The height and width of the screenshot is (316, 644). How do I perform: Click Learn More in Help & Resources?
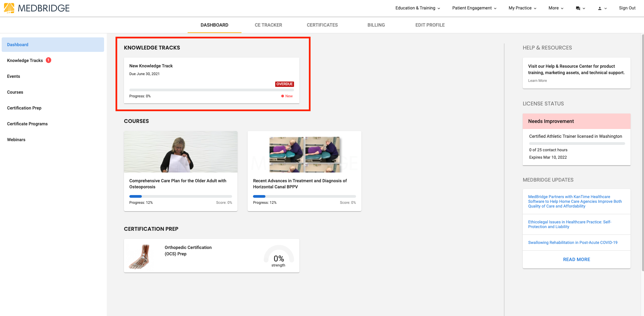click(x=538, y=81)
